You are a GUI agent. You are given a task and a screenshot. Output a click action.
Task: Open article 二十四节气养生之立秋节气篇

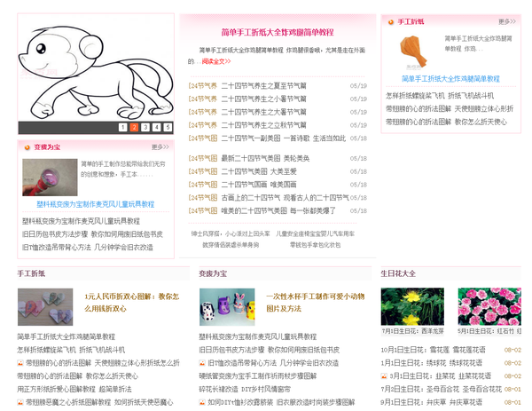click(263, 125)
